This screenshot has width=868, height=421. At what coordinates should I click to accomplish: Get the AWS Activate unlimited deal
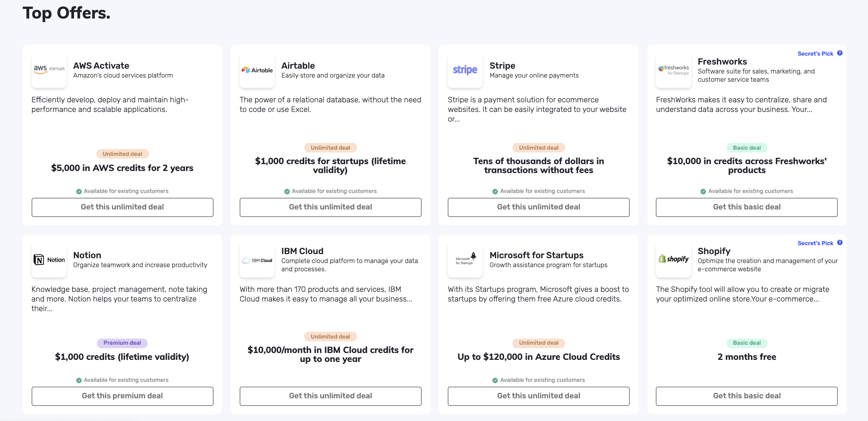[122, 207]
